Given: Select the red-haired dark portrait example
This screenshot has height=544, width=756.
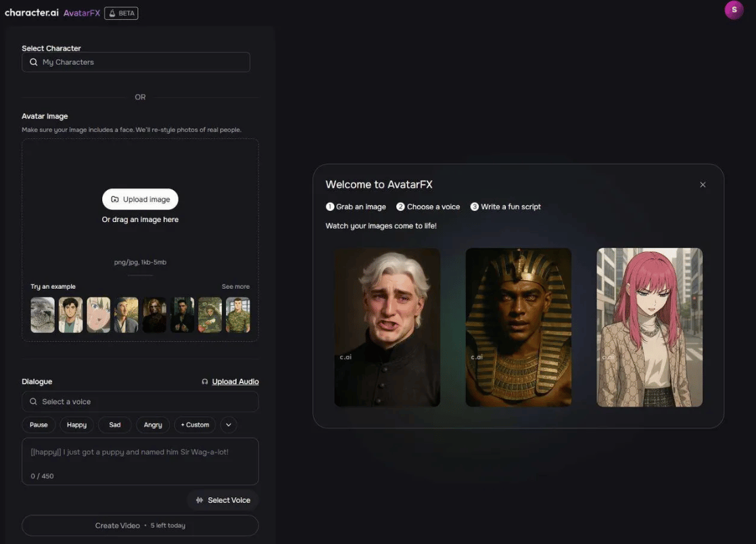Looking at the screenshot, I should (154, 315).
